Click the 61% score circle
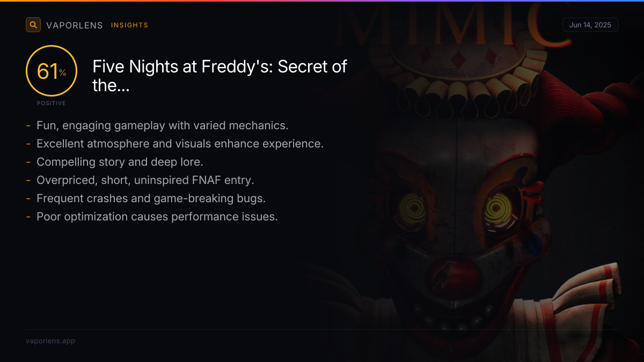This screenshot has width=644, height=362. click(x=52, y=71)
